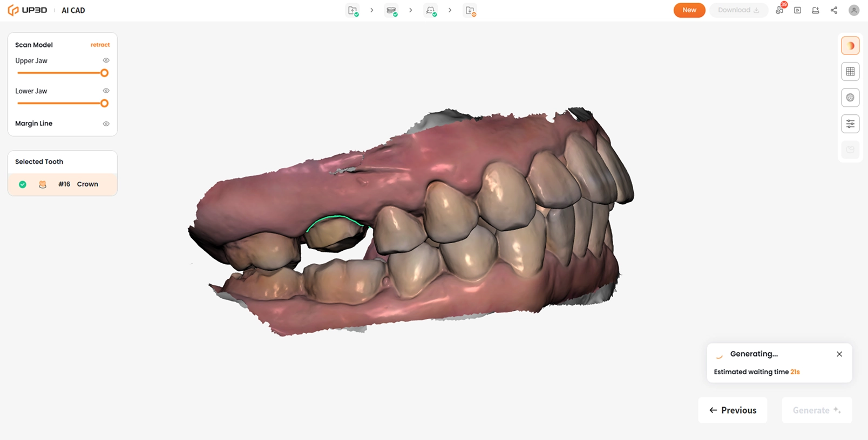Click the green check for tooth #16
The height and width of the screenshot is (440, 868).
click(x=23, y=184)
